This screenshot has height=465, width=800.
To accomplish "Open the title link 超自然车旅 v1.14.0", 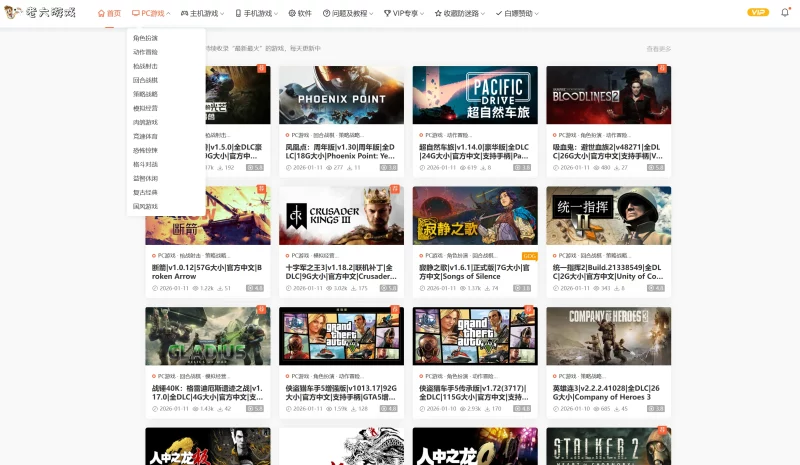I will pos(474,152).
